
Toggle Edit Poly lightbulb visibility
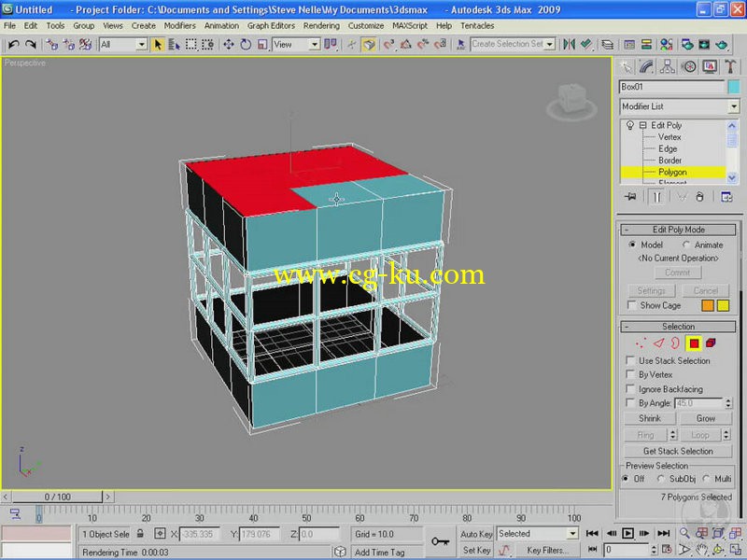pyautogui.click(x=629, y=125)
